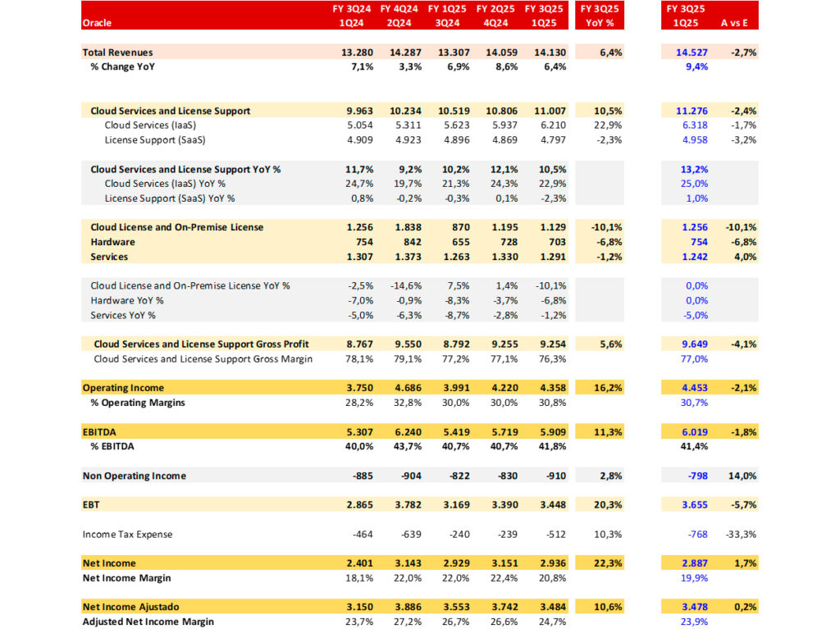
Task: Select the Net Income Ajustado label
Action: [130, 607]
